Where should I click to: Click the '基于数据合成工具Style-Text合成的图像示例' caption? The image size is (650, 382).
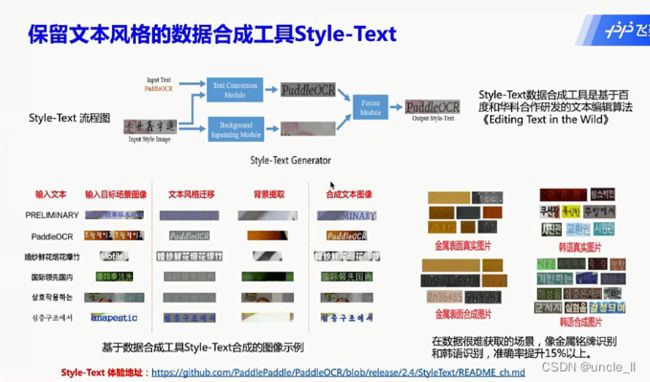click(x=203, y=347)
